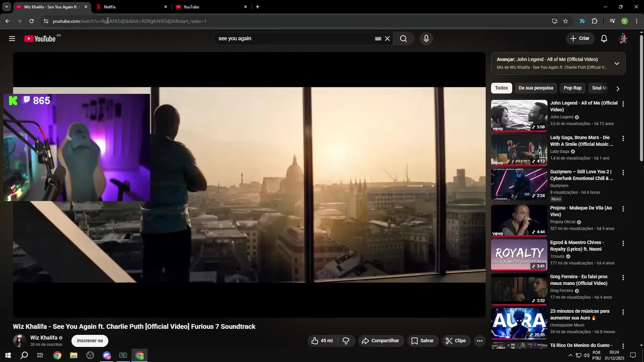
Task: Open options for 23 minutos Aura video
Action: pos(623,312)
